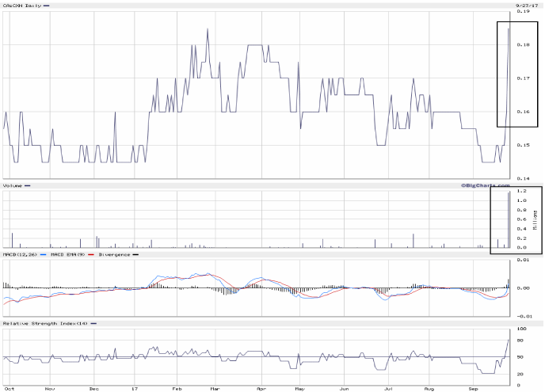Click the highlighted box around the price spike
This screenshot has height=392, width=545.
click(517, 74)
